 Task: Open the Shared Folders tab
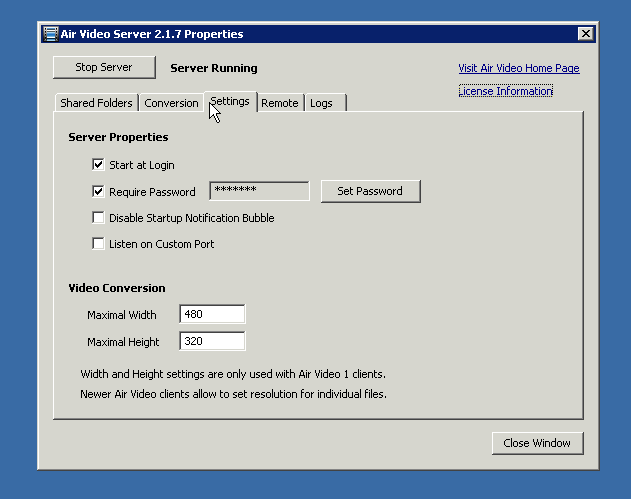tap(96, 103)
